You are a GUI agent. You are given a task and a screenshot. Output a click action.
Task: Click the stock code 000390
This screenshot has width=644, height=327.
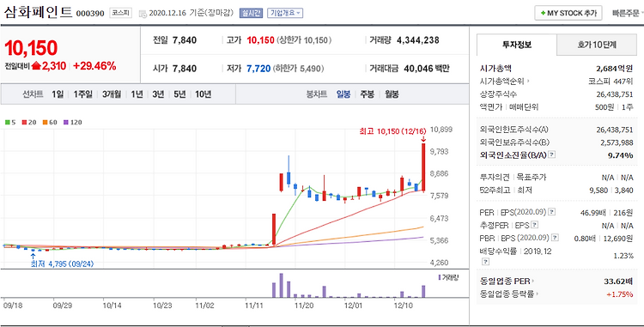click(90, 14)
